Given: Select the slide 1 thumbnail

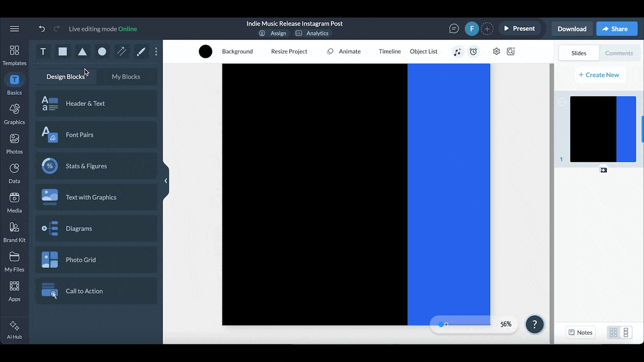Looking at the screenshot, I should (x=603, y=129).
